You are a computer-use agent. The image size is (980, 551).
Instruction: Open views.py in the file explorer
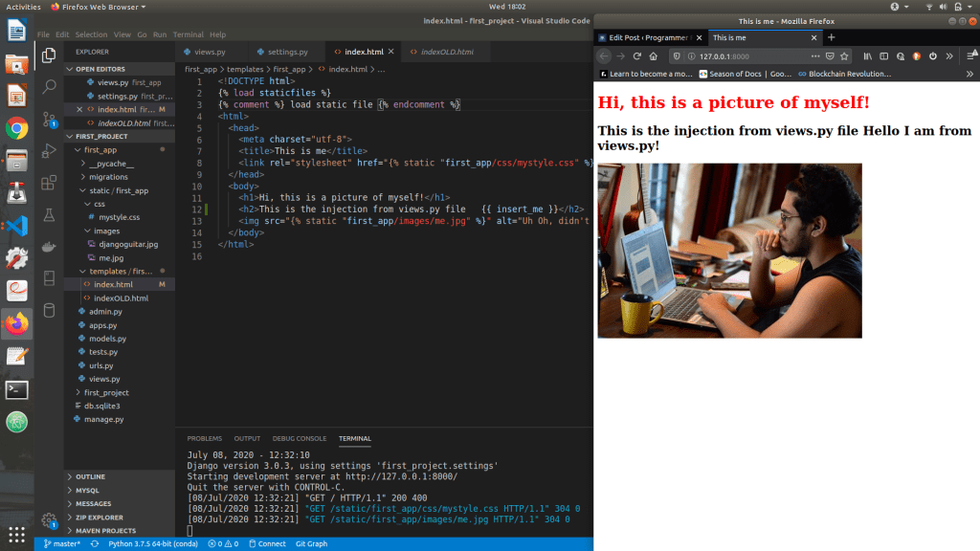pyautogui.click(x=104, y=379)
